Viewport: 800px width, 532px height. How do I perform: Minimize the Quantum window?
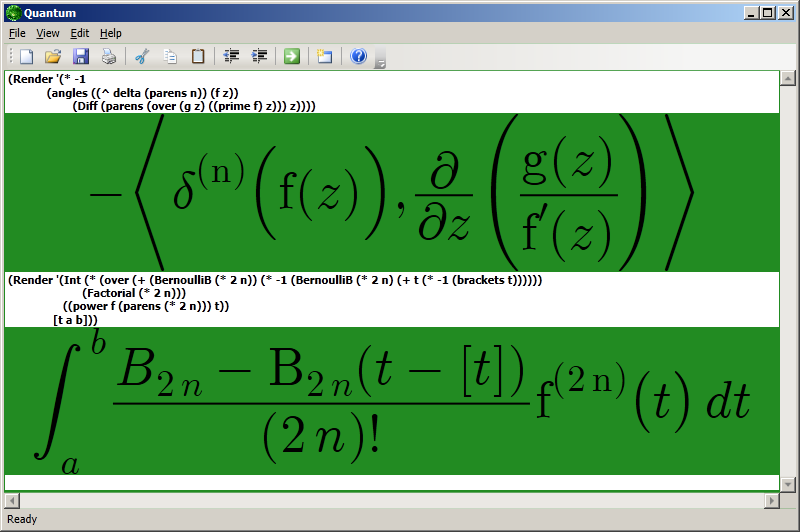tap(750, 13)
